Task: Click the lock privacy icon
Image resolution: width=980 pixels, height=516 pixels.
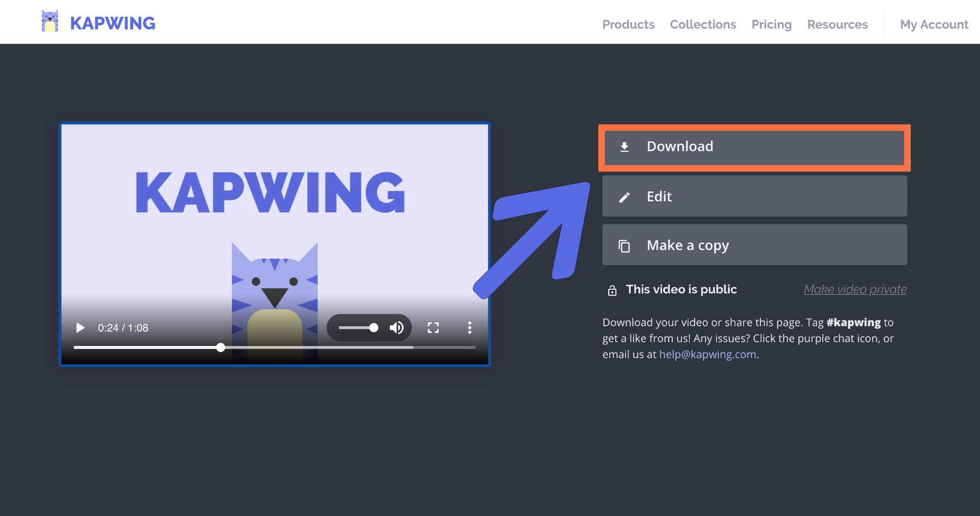Action: pyautogui.click(x=612, y=290)
